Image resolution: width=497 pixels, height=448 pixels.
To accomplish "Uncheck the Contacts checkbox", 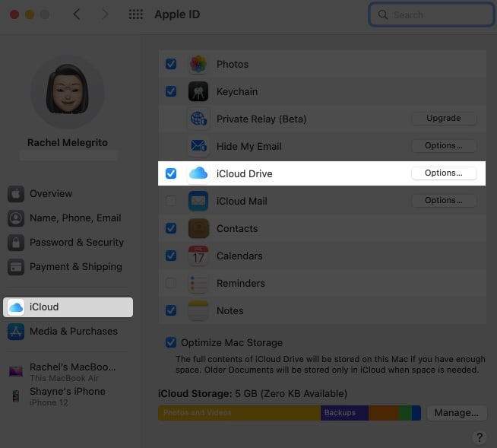I will coord(171,228).
